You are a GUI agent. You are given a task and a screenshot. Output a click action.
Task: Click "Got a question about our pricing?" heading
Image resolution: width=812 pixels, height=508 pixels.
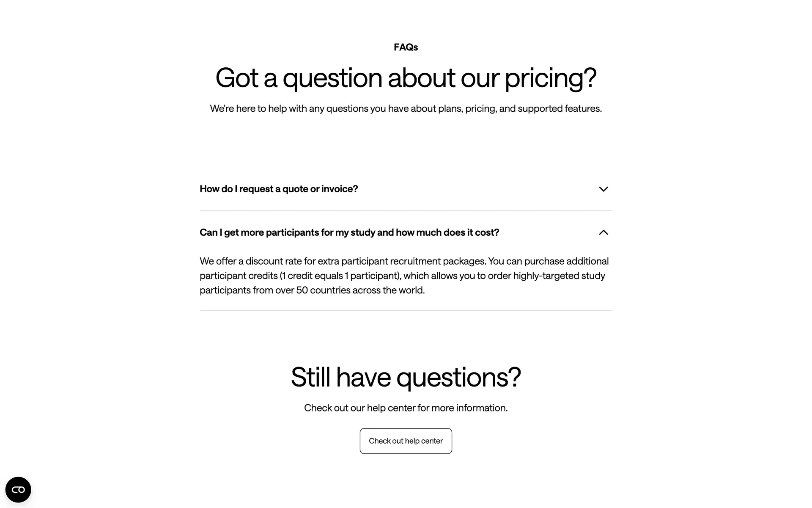[406, 78]
